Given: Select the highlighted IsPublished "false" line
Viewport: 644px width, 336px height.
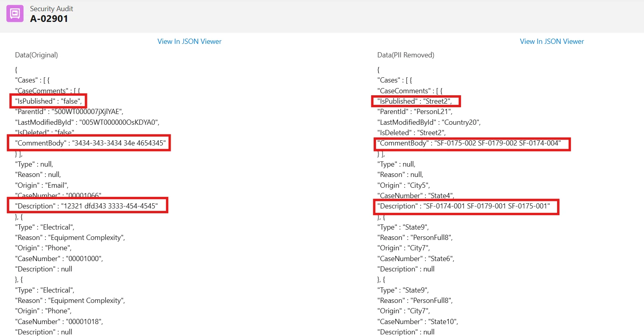Looking at the screenshot, I should tap(48, 101).
